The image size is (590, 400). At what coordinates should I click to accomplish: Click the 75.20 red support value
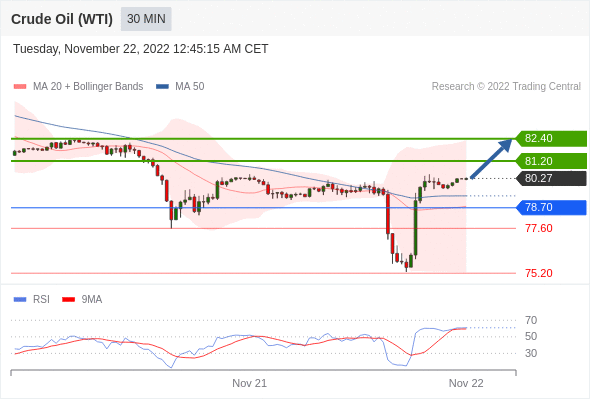pos(539,273)
